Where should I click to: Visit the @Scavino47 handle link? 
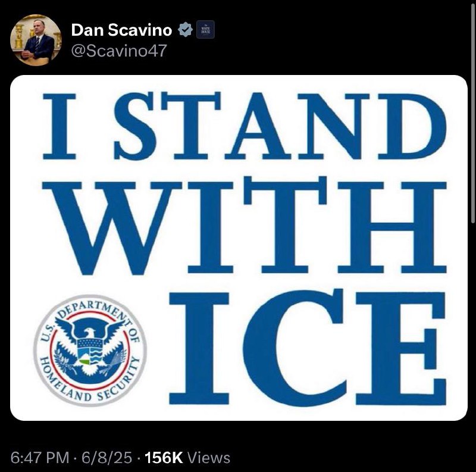point(118,51)
